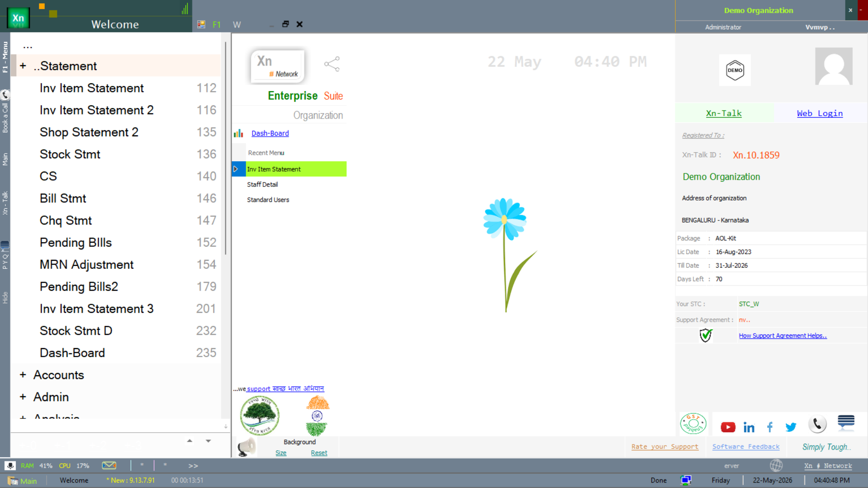Expand the Accounts menu group
The image size is (868, 488).
point(23,375)
